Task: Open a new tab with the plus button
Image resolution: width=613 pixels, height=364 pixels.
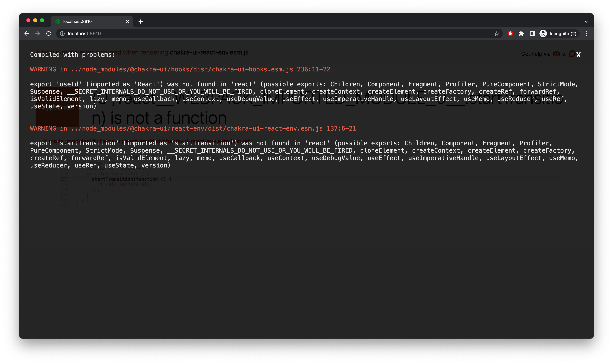Action: pyautogui.click(x=140, y=22)
